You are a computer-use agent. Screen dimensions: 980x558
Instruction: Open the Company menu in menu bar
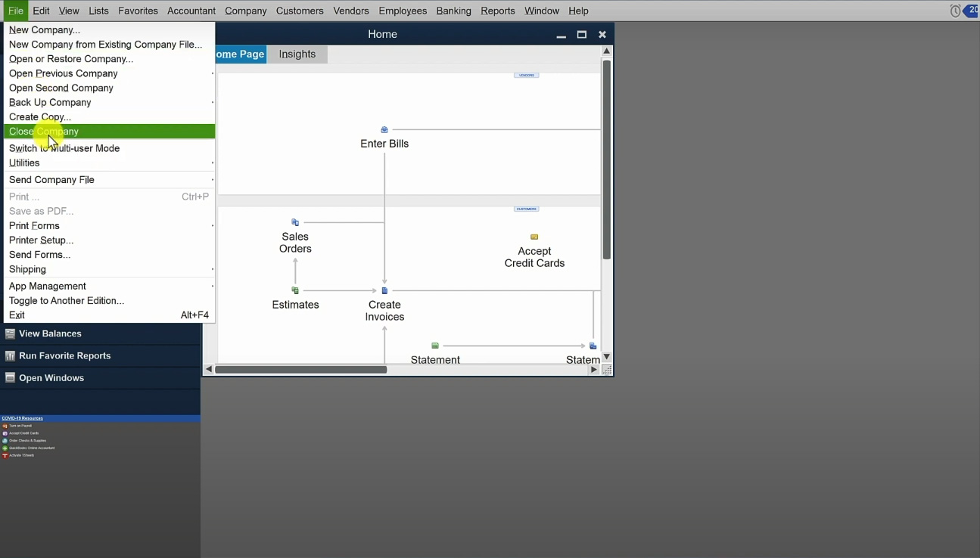coord(246,11)
